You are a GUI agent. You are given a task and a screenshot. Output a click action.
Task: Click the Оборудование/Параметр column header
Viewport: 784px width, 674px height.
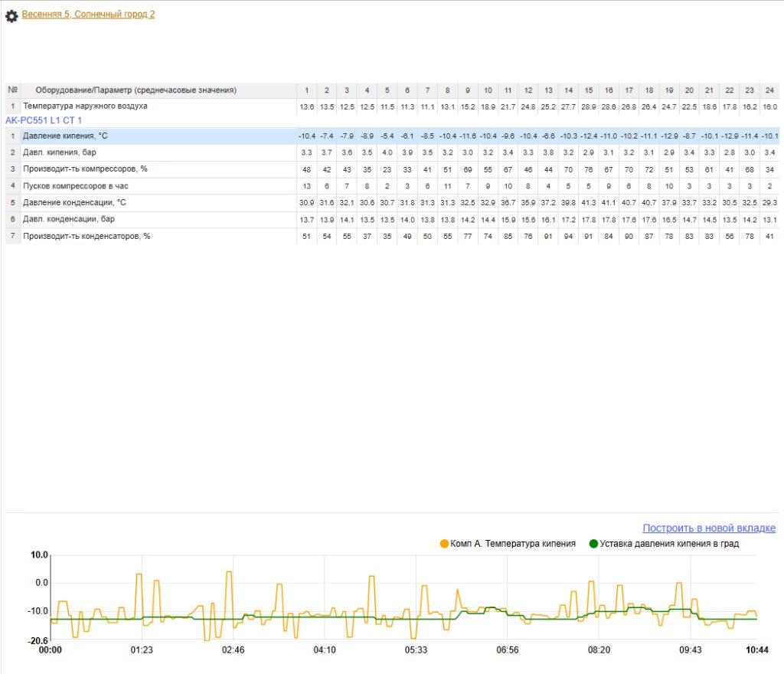point(136,90)
